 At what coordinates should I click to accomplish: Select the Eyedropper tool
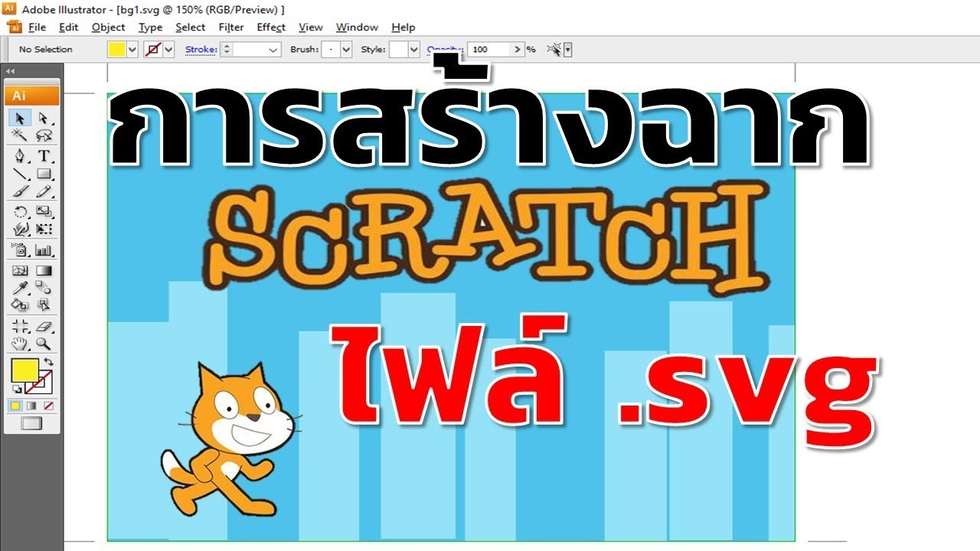point(20,288)
